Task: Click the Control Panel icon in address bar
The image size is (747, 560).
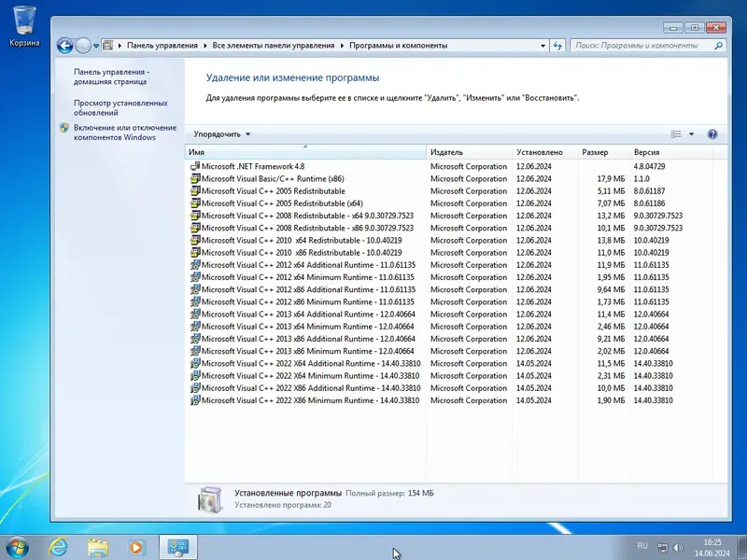Action: pyautogui.click(x=108, y=46)
